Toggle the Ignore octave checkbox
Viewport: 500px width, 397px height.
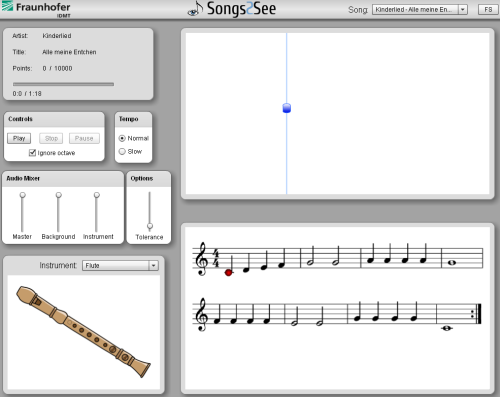tap(32, 153)
